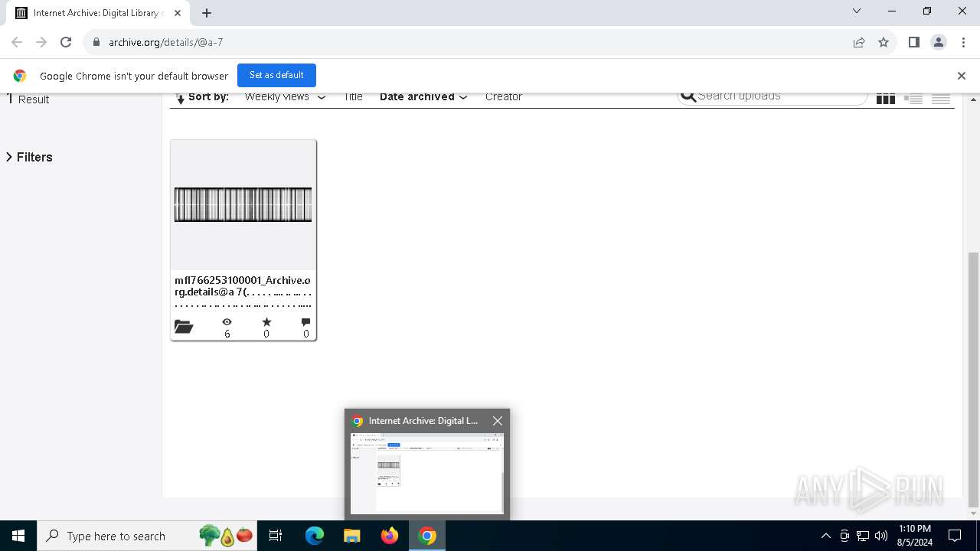Dismiss the default browser notification bar
This screenshot has height=551, width=980.
tap(962, 76)
